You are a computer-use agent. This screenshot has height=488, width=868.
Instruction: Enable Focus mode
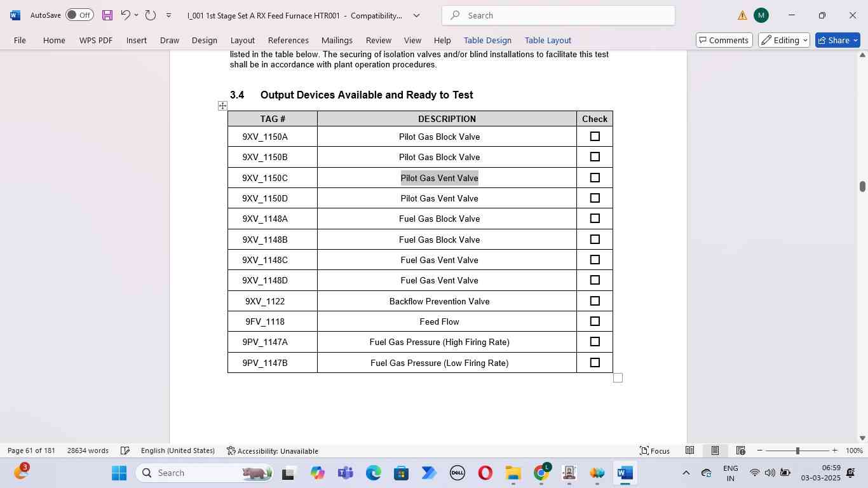click(655, 451)
